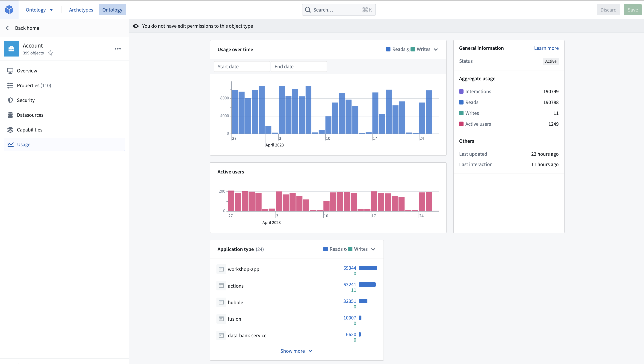Click the Discard button
This screenshot has width=644, height=364.
609,10
